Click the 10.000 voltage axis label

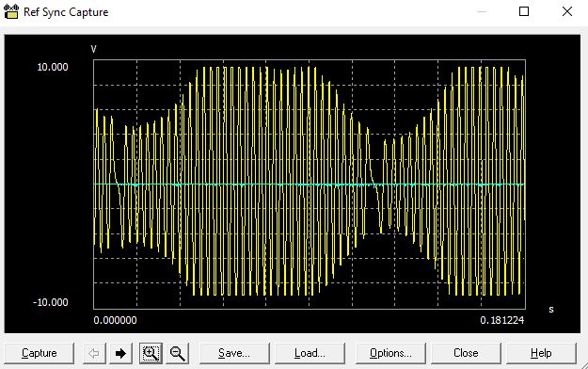(x=53, y=67)
